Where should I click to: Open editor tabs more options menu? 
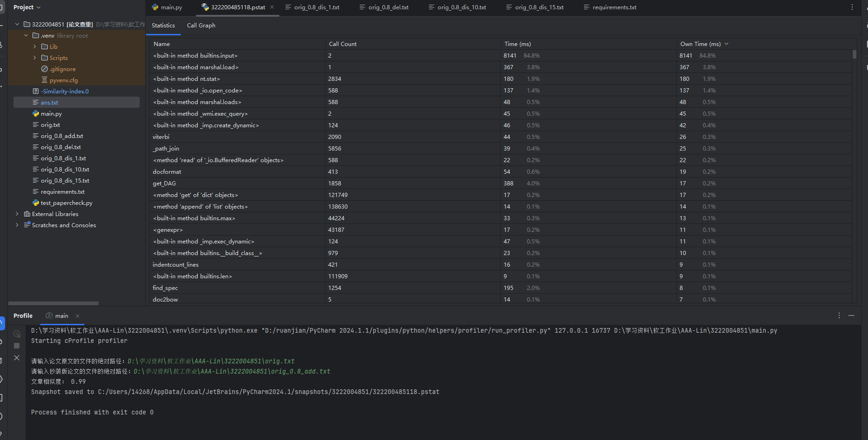tap(852, 7)
